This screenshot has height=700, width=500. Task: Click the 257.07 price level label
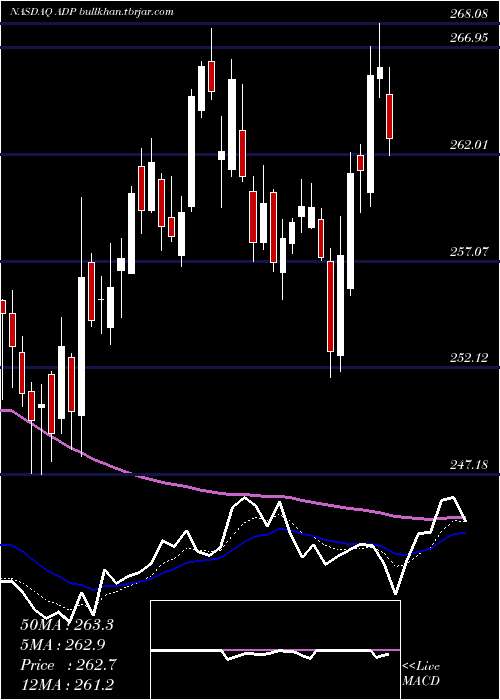tap(469, 252)
